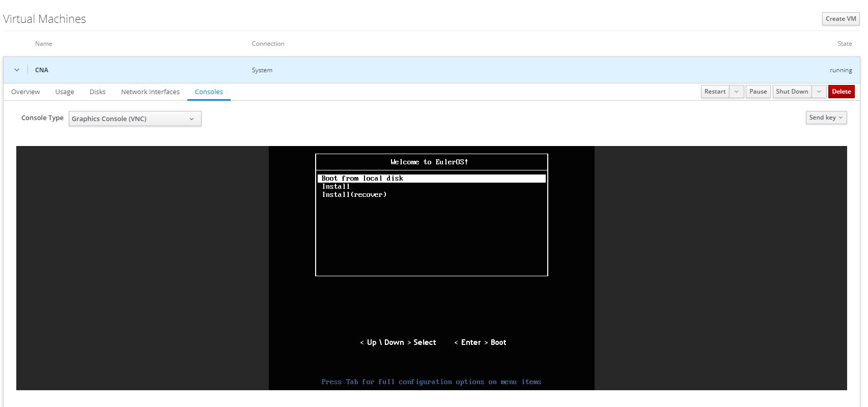Click the Press Tab configuration hint
The width and height of the screenshot is (868, 407).
(431, 382)
